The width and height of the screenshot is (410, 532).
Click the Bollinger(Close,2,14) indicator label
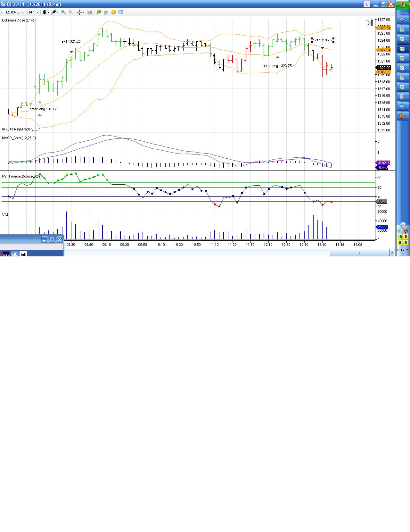click(x=18, y=20)
